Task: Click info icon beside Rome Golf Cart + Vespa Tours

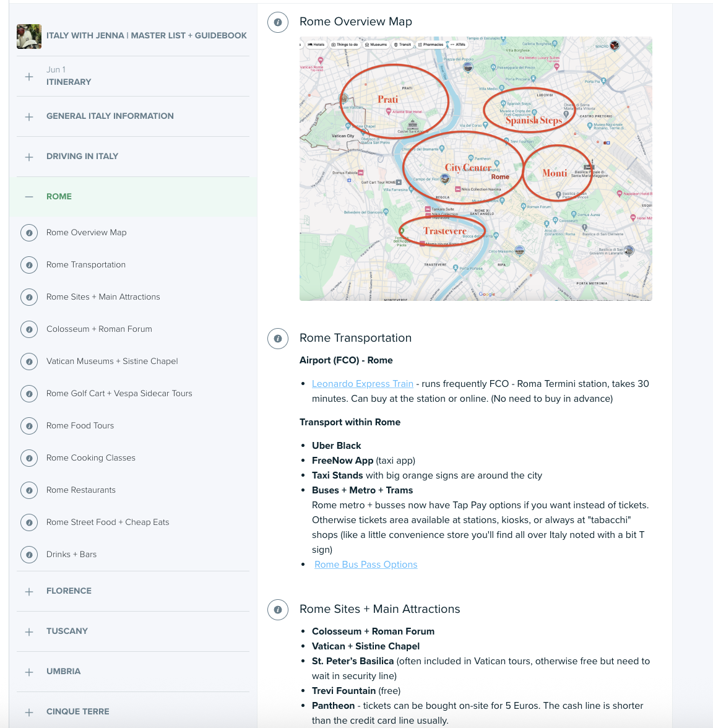Action: (x=29, y=394)
